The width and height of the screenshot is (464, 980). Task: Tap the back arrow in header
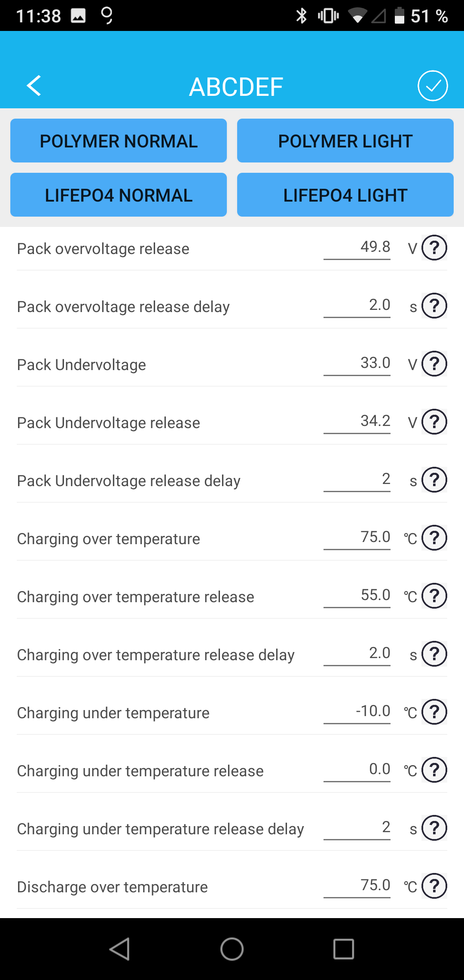tap(34, 86)
